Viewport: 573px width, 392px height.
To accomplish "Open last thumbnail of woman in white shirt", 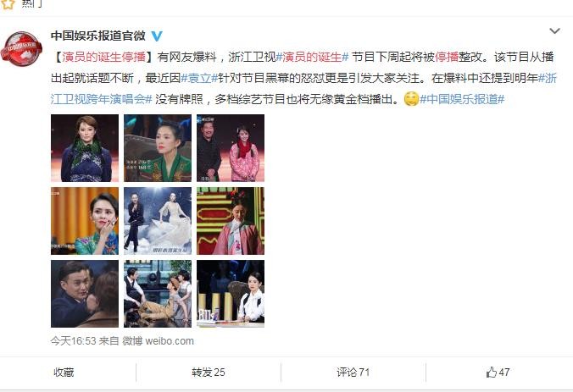I will pyautogui.click(x=231, y=294).
